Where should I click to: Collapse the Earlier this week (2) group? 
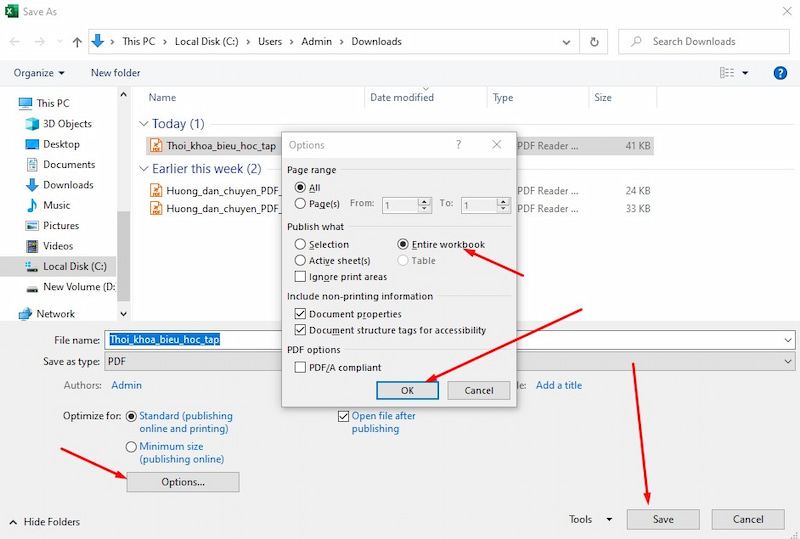(144, 169)
